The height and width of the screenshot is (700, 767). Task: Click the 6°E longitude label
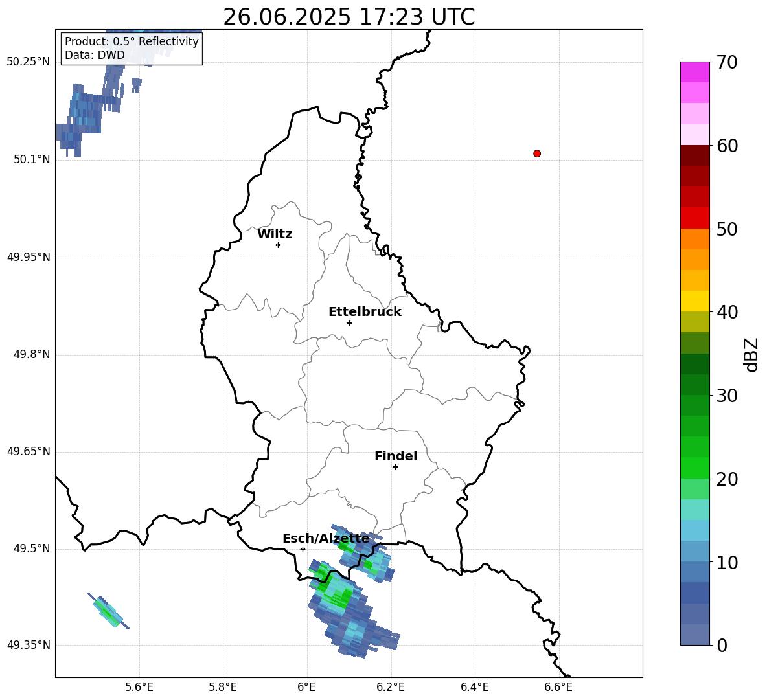point(306,687)
